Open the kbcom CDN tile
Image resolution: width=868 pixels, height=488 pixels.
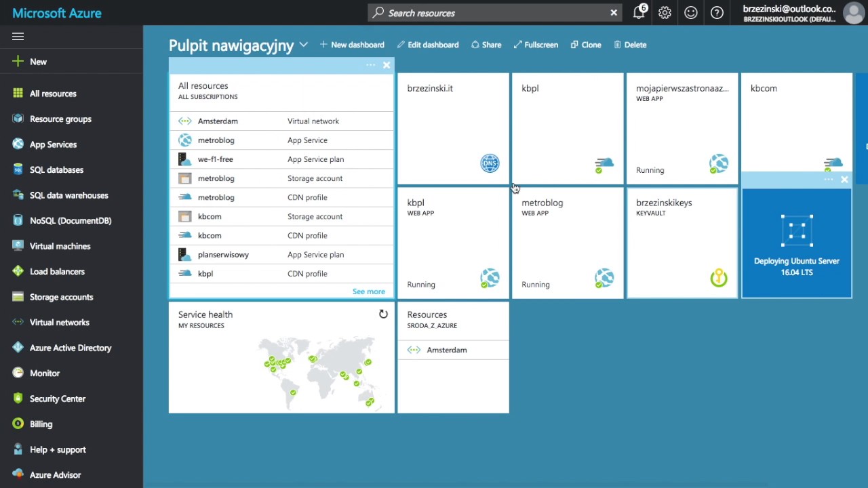tap(797, 122)
